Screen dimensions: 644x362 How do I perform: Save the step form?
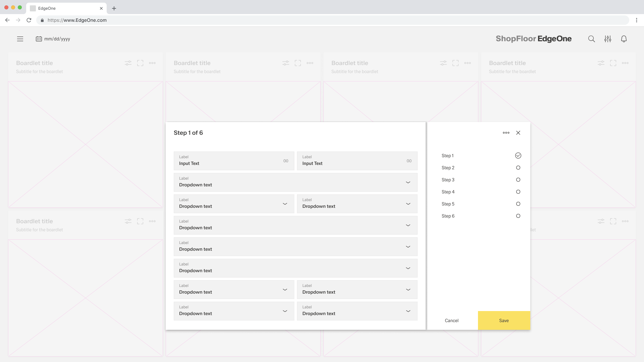pos(504,320)
